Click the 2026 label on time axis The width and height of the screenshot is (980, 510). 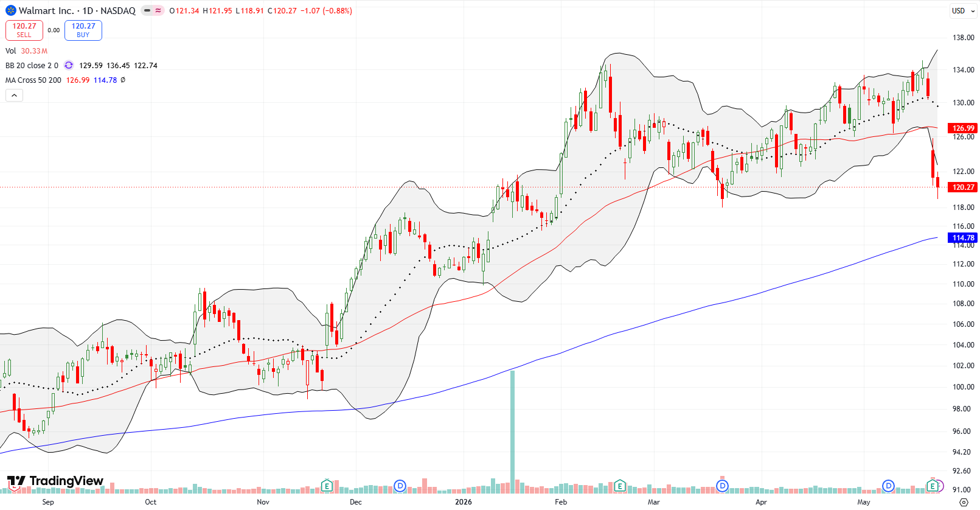[464, 502]
